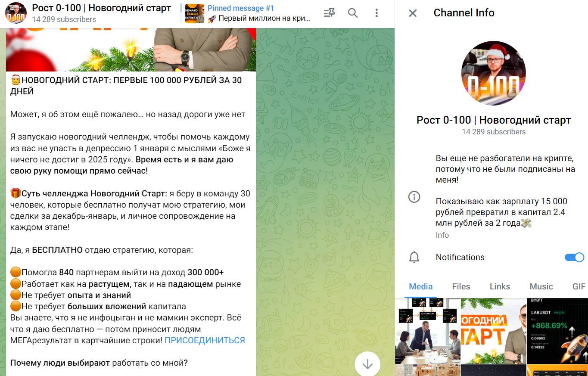Open the channel title in the chat header
Image resolution: width=588 pixels, height=376 pixels.
[x=101, y=8]
